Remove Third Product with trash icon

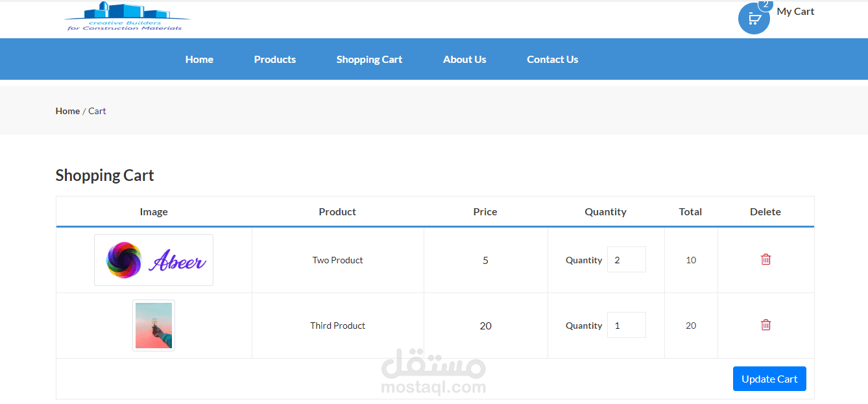(x=766, y=325)
